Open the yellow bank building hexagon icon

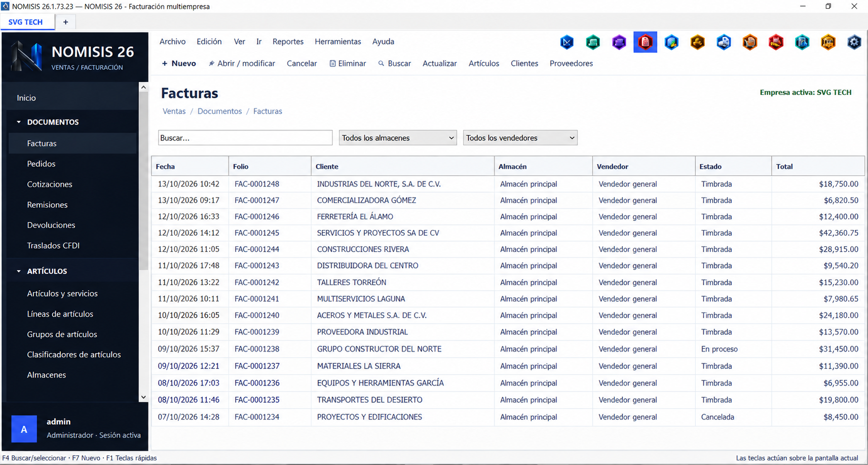pos(828,42)
